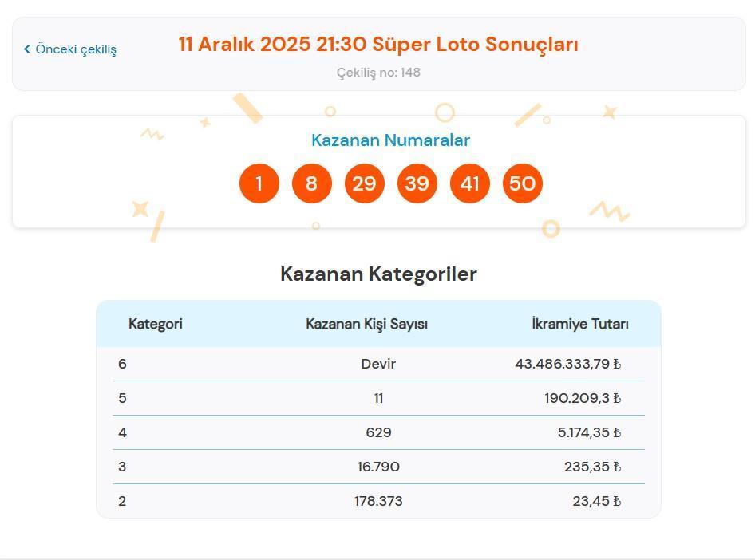Select the winning number ball 8
This screenshot has height=560, width=755.
click(x=311, y=183)
